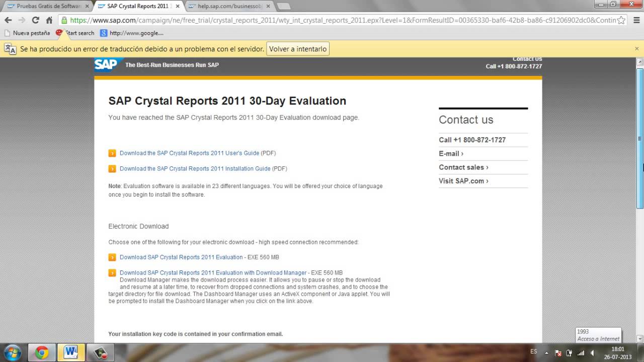This screenshot has height=362, width=644.
Task: Click the Show desktop strip at the taskbar end
Action: [x=640, y=352]
